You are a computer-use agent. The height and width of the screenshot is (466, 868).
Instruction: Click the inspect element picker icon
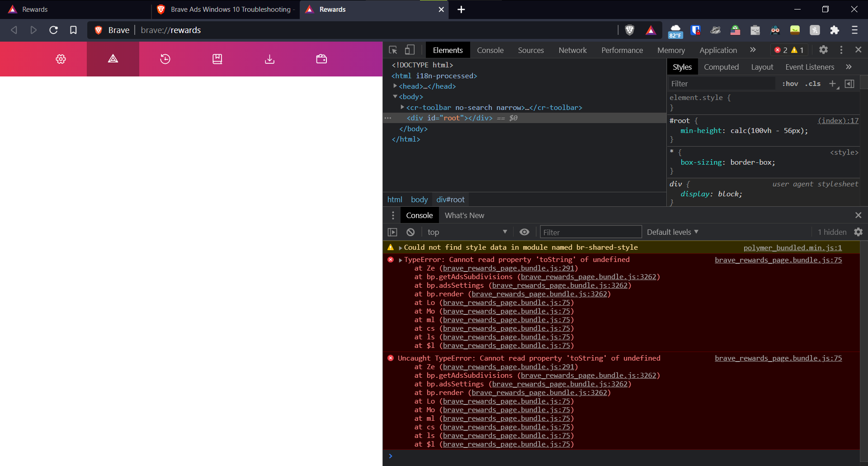pyautogui.click(x=393, y=50)
